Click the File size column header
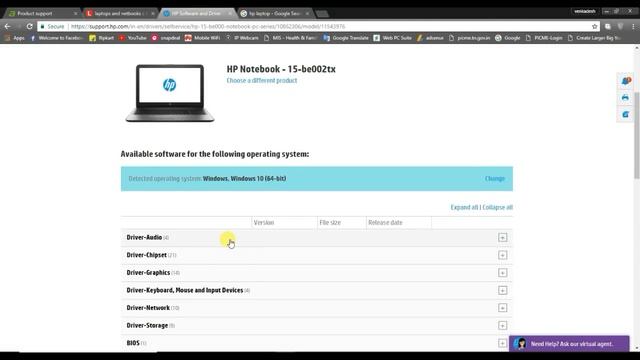The height and width of the screenshot is (360, 640). tap(330, 222)
